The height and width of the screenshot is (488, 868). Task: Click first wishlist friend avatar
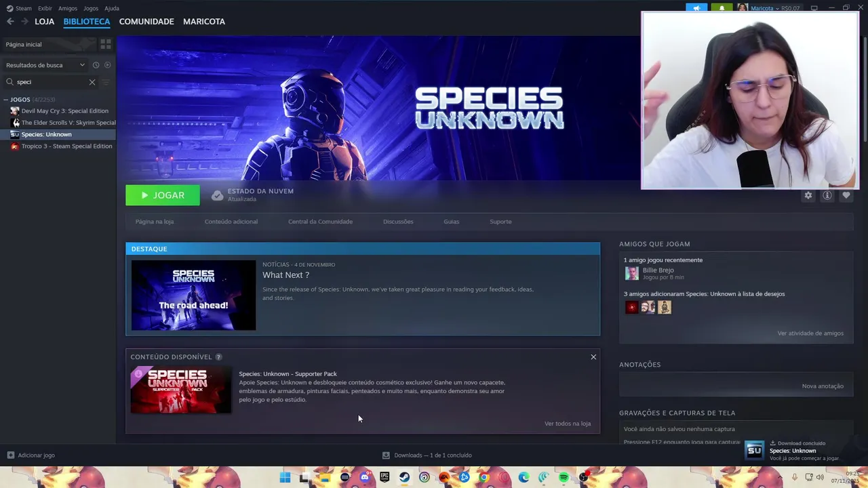pos(631,307)
